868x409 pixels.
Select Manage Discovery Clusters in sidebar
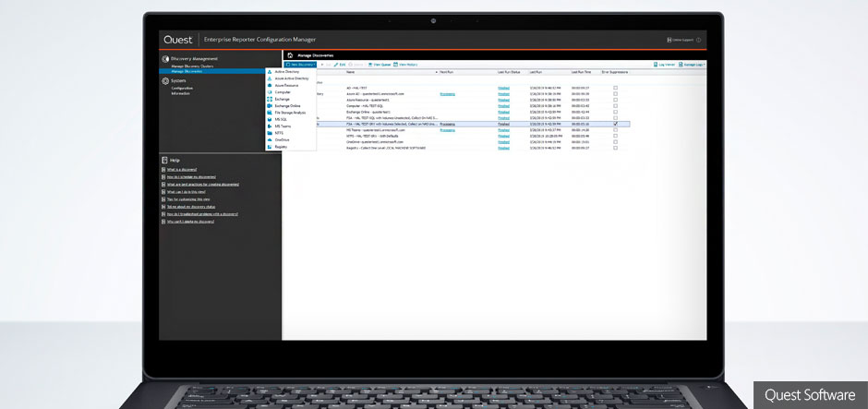coord(192,66)
